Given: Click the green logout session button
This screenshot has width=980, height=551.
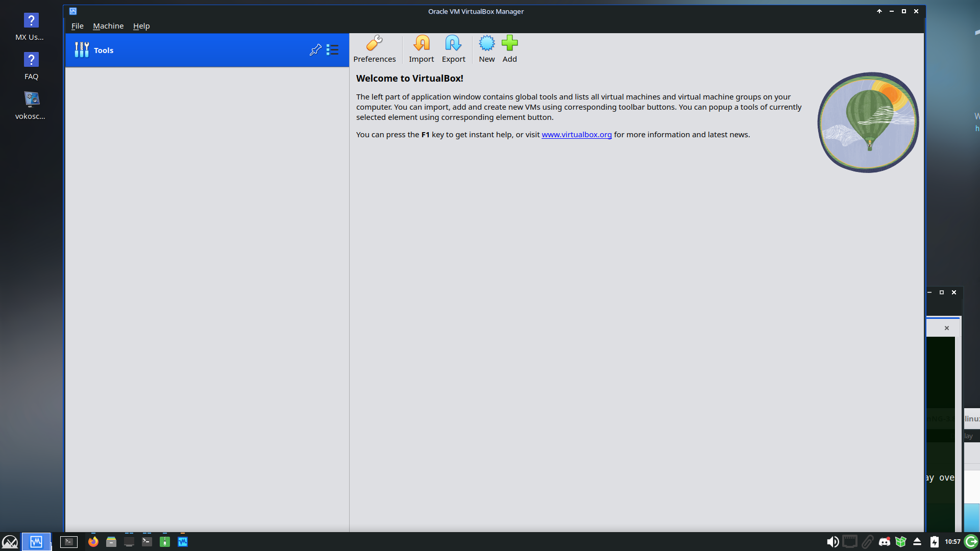Looking at the screenshot, I should point(971,542).
